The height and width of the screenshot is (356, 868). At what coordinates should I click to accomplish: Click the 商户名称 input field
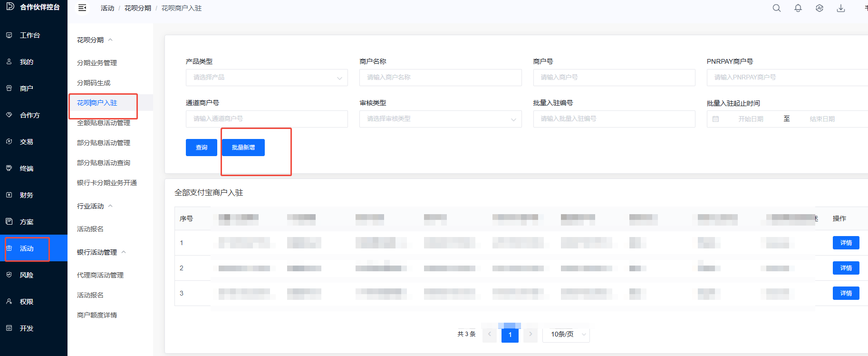pyautogui.click(x=440, y=78)
